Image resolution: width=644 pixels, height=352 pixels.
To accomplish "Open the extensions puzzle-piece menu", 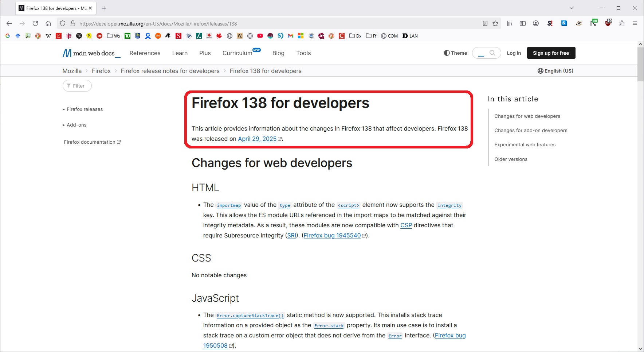I will [622, 24].
